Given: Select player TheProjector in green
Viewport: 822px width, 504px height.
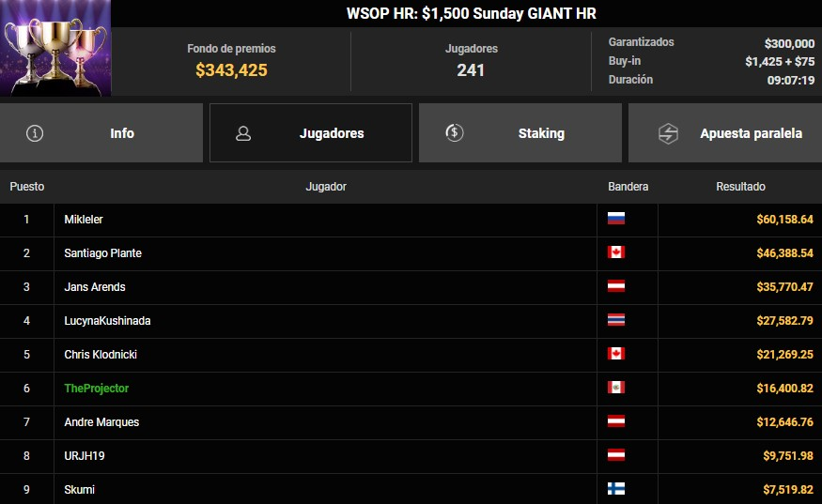Looking at the screenshot, I should pyautogui.click(x=96, y=388).
